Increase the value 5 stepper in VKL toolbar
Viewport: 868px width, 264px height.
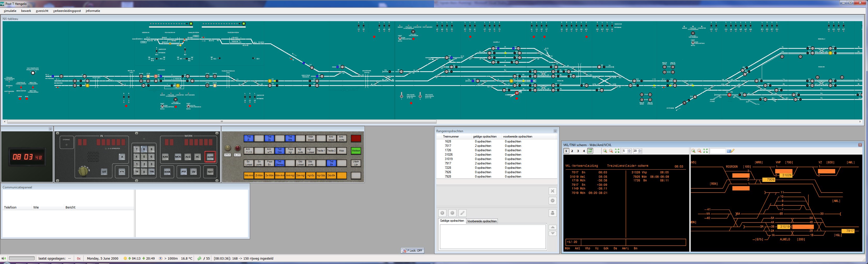[x=630, y=150]
